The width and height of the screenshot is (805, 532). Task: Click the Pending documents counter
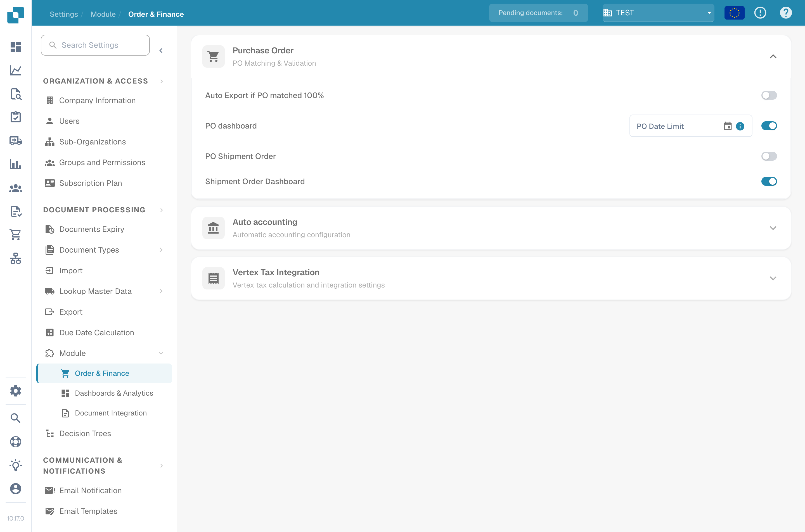click(x=538, y=13)
